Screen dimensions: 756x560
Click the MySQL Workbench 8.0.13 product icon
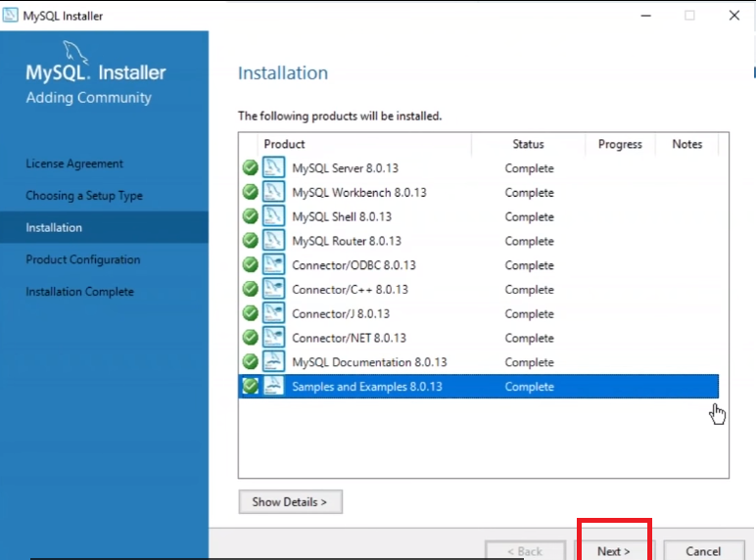[x=274, y=192]
